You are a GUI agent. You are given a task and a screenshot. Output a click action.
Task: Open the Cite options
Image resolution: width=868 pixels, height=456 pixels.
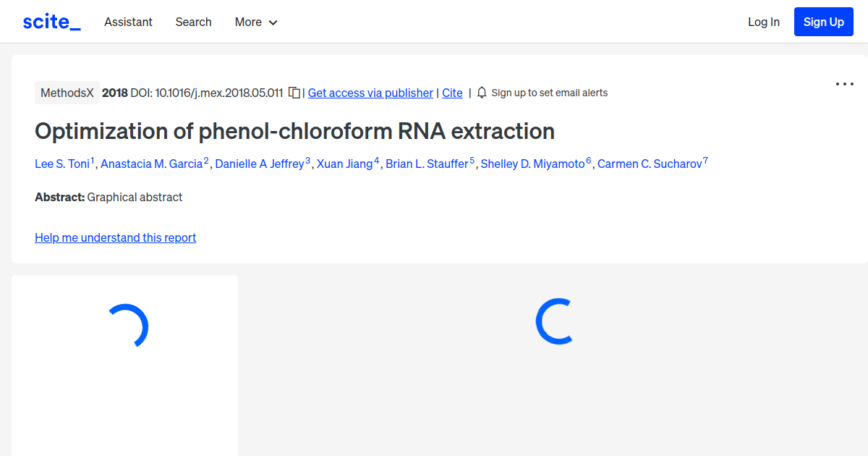click(452, 93)
